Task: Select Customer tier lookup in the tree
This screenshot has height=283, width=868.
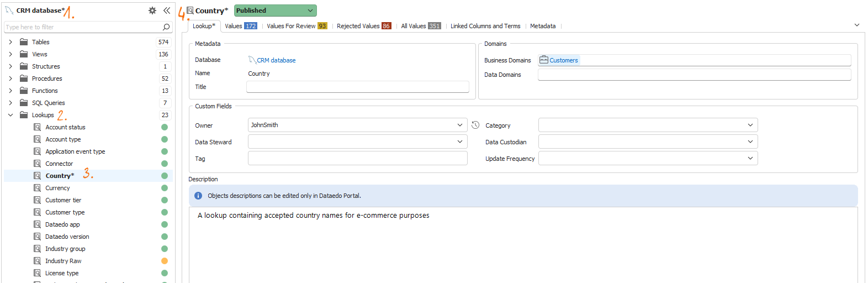Action: [x=63, y=200]
